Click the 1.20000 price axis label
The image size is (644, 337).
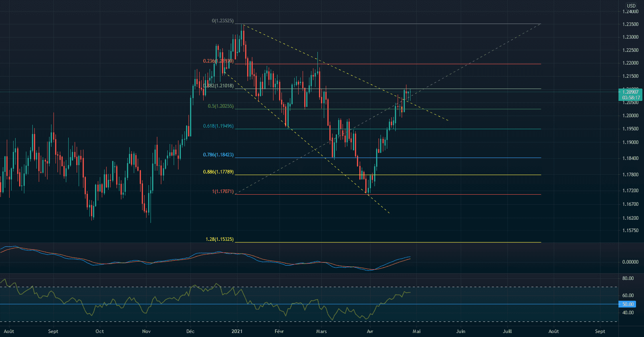(630, 116)
